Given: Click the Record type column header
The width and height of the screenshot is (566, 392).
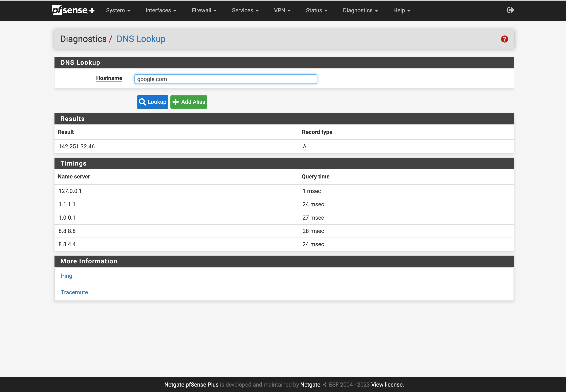Looking at the screenshot, I should pos(317,132).
